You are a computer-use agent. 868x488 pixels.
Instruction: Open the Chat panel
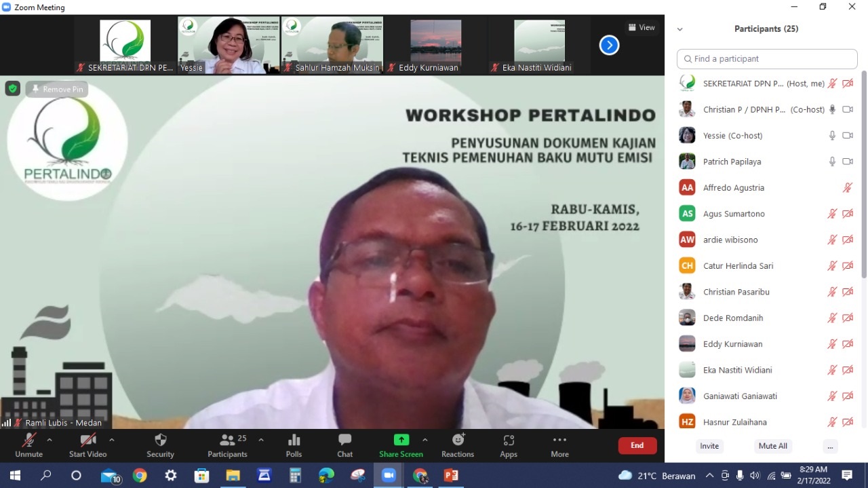coord(344,445)
